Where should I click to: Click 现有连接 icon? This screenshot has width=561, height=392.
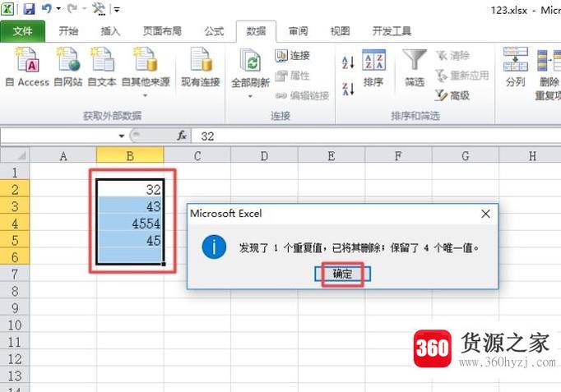tap(201, 67)
